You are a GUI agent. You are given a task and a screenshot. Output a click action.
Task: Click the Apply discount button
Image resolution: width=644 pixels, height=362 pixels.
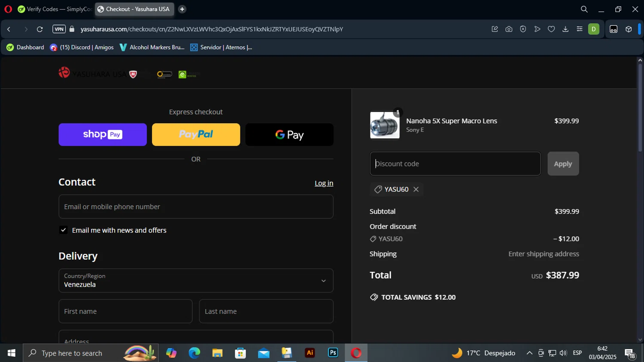[563, 164]
